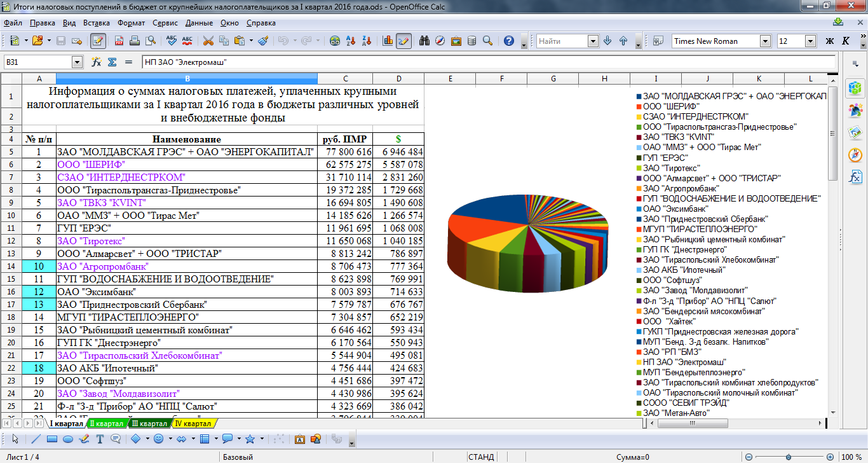Click the Sum (Σ) button
This screenshot has height=463, width=868.
click(112, 62)
